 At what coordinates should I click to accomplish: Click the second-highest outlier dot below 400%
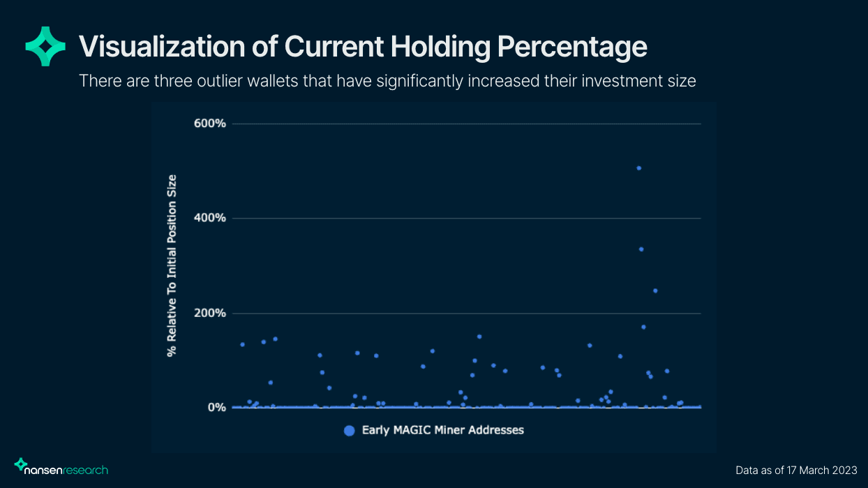641,249
